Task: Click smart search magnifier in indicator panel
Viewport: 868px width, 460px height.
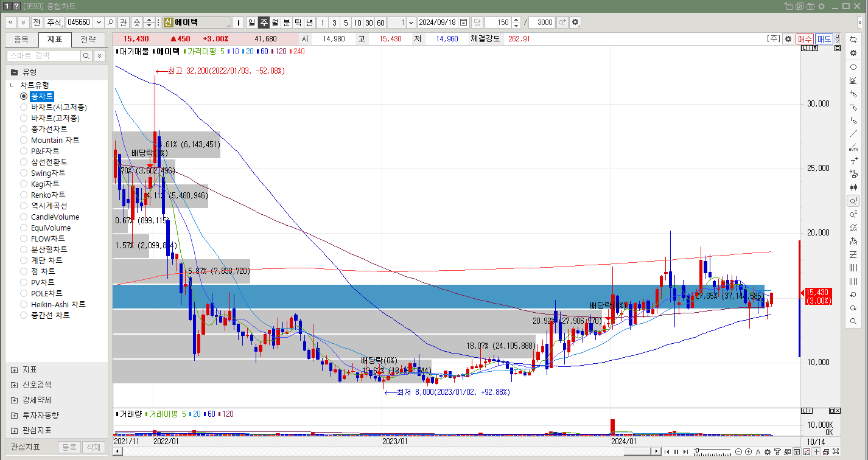Action: [86, 55]
